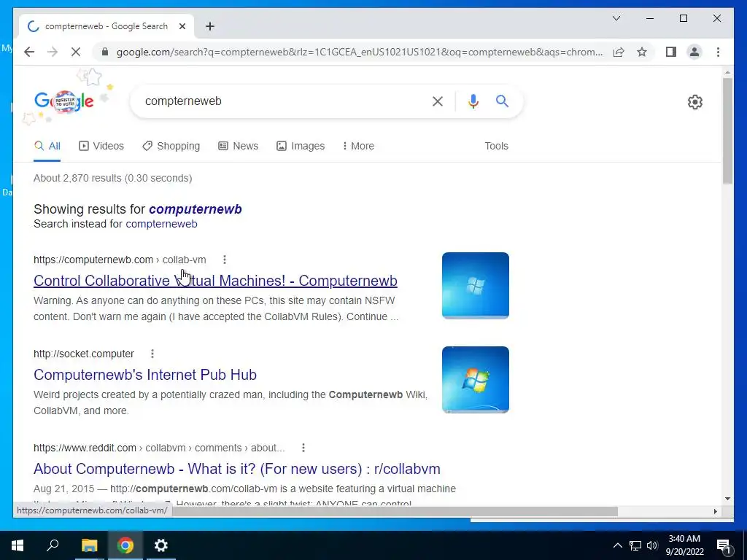Open more options for computernewb.com result

click(x=225, y=260)
